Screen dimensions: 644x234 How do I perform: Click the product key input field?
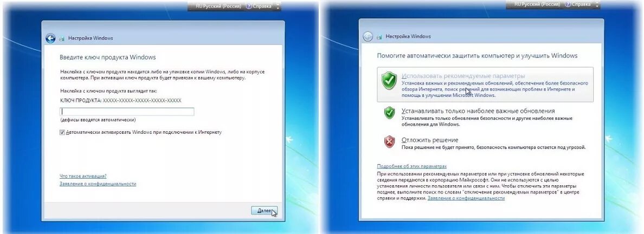click(x=127, y=112)
